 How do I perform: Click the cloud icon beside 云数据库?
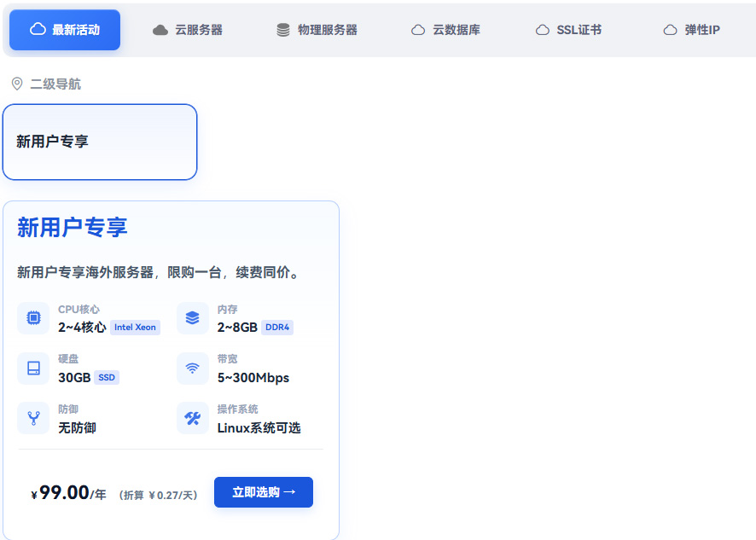tap(418, 31)
